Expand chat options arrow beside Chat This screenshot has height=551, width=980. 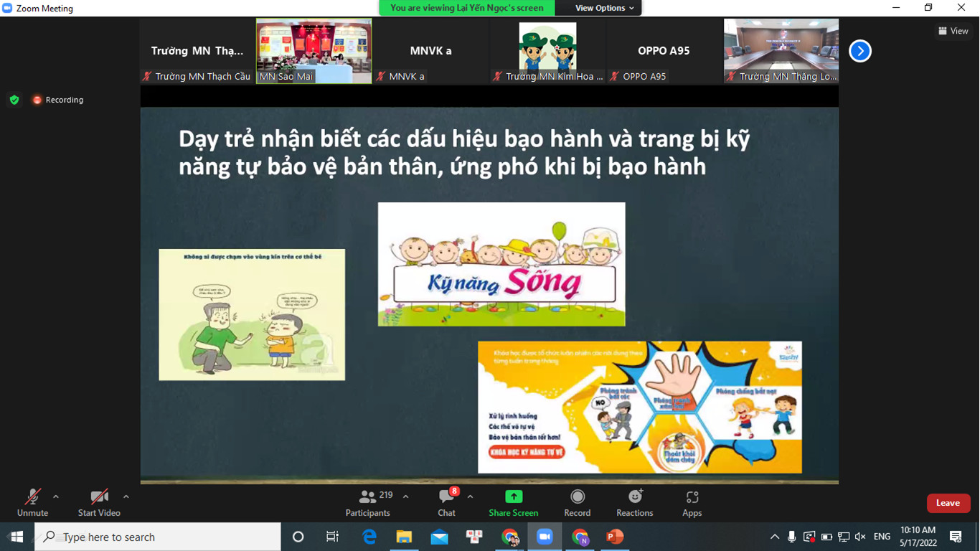coord(470,496)
